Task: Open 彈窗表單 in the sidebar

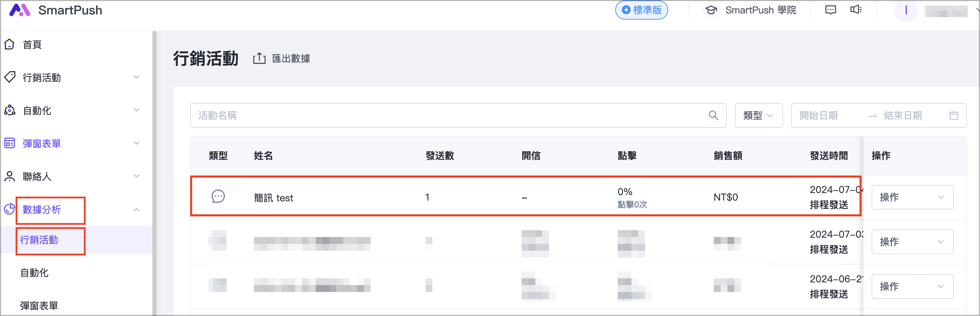Action: (x=42, y=144)
